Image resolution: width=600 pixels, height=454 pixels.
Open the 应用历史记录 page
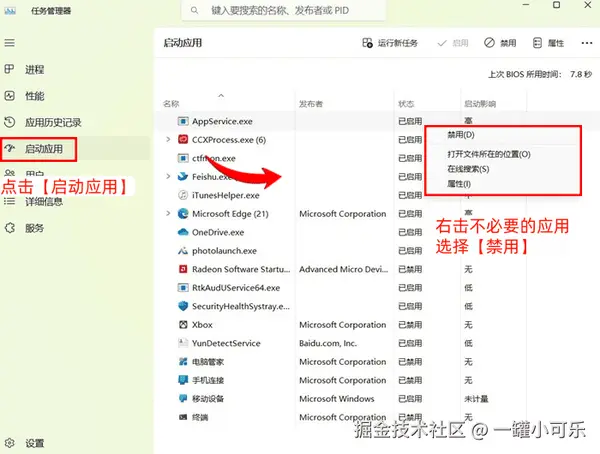click(x=53, y=122)
